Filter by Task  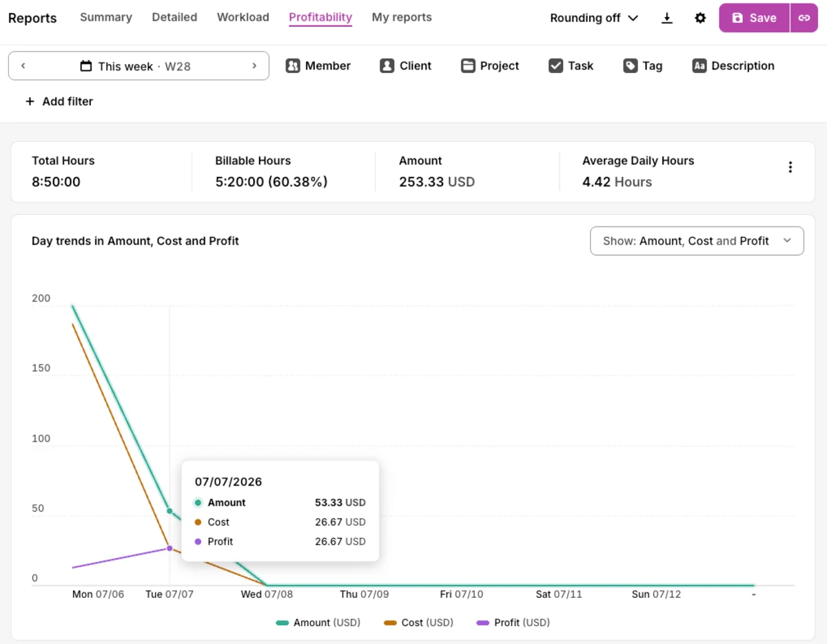tap(571, 66)
